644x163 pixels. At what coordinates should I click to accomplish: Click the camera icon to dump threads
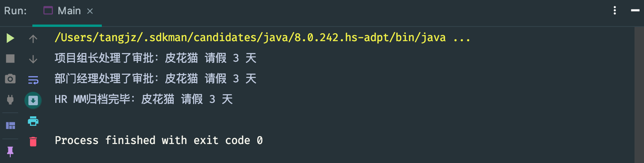point(10,79)
